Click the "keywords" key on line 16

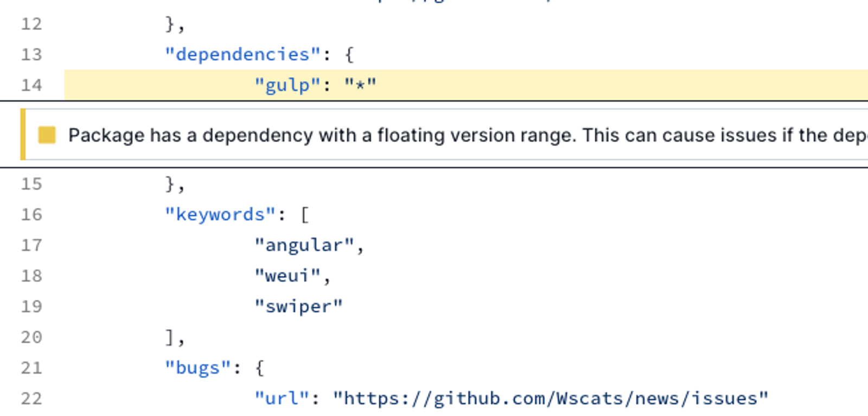[x=220, y=214]
